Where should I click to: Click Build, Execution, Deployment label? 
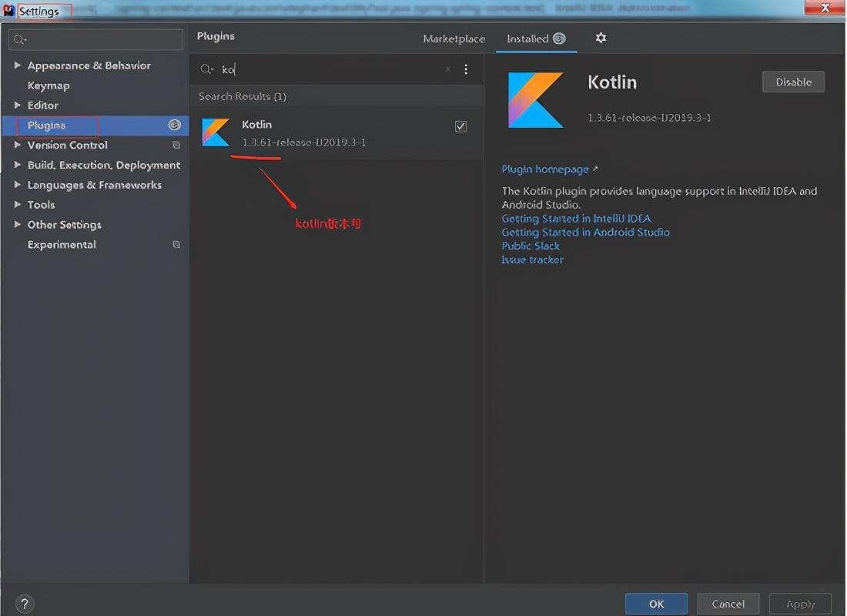pos(104,166)
